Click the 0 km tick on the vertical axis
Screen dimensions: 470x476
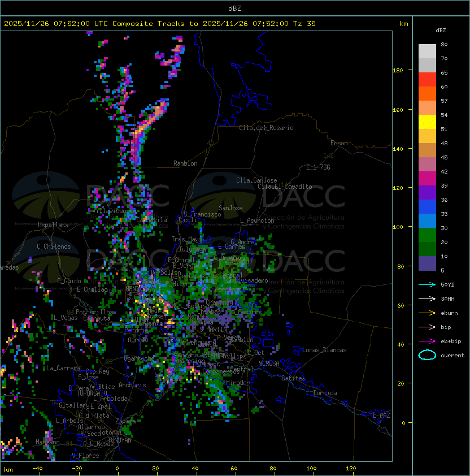tap(403, 423)
